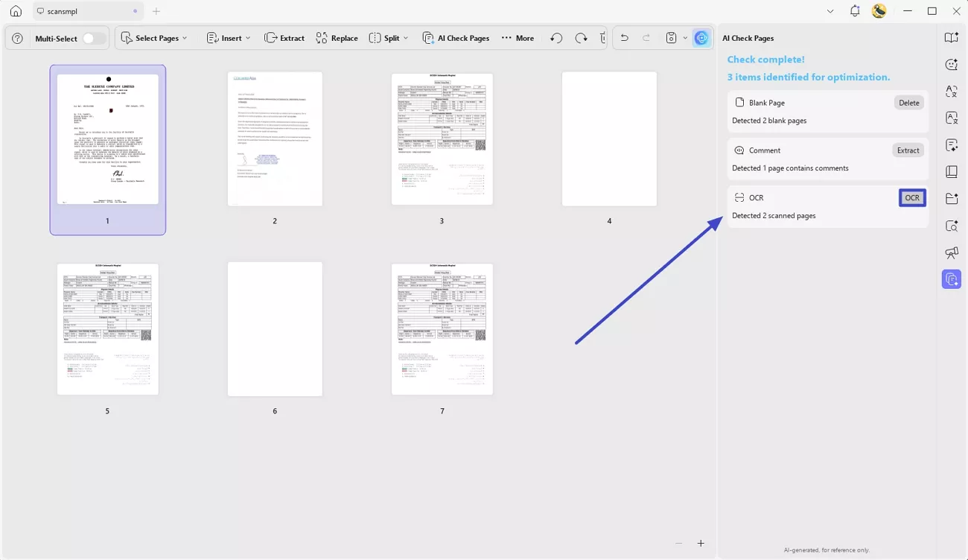Image resolution: width=968 pixels, height=560 pixels.
Task: Toggle the highlighted AI check icon near save
Action: coord(701,37)
